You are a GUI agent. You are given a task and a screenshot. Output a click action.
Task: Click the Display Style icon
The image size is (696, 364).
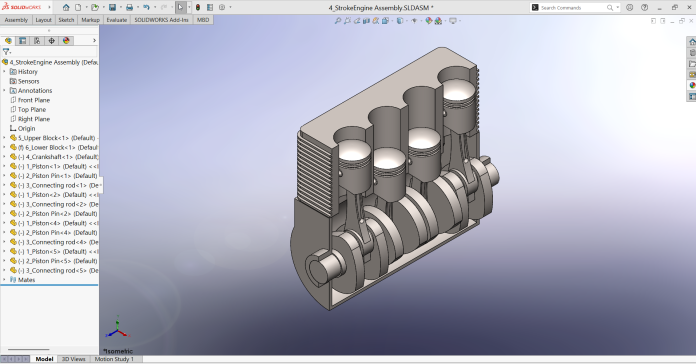point(400,20)
